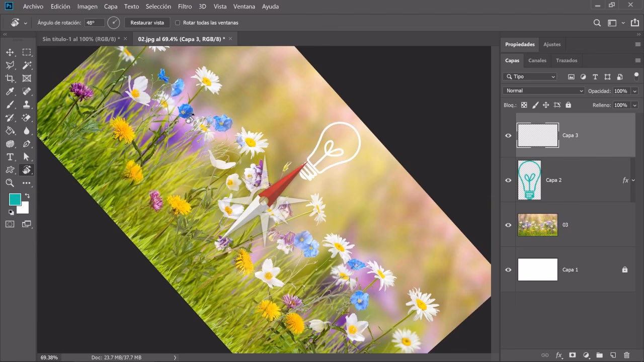This screenshot has height=362, width=644.
Task: Click the Restaurar vista button
Action: [x=147, y=23]
